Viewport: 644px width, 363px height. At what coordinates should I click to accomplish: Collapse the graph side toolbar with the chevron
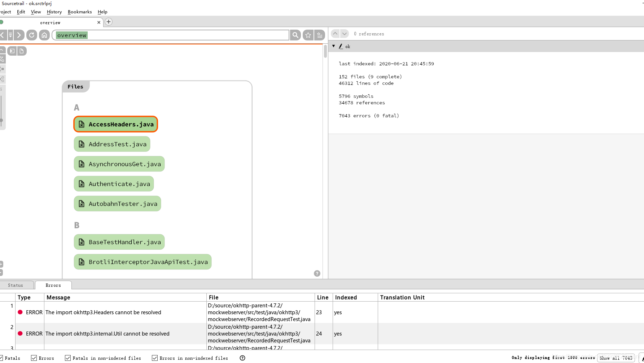coord(2,50)
